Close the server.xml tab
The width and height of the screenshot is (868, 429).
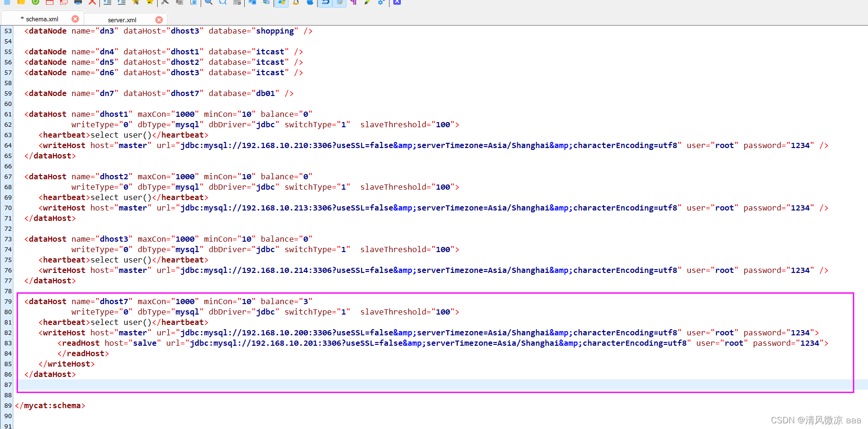pyautogui.click(x=159, y=20)
